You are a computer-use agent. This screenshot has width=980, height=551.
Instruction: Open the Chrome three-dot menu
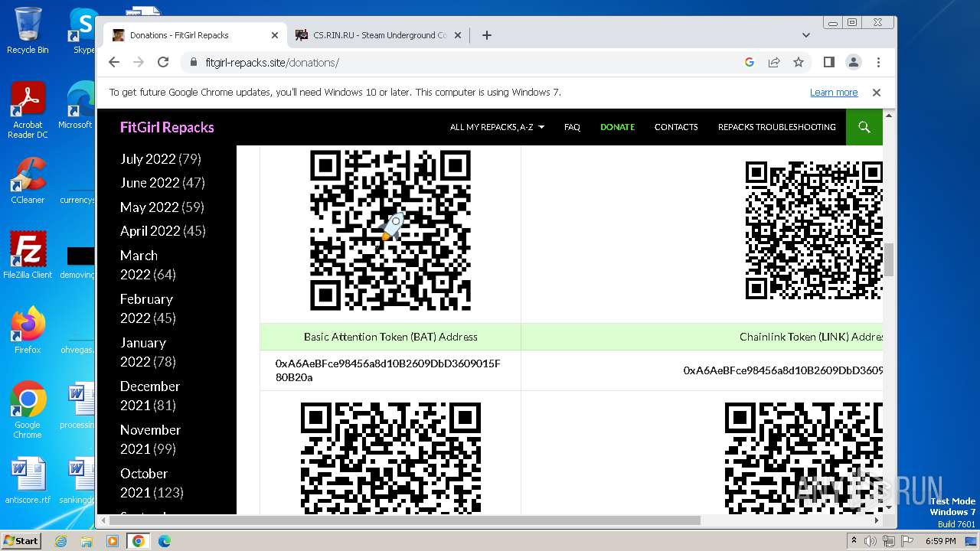(x=878, y=62)
